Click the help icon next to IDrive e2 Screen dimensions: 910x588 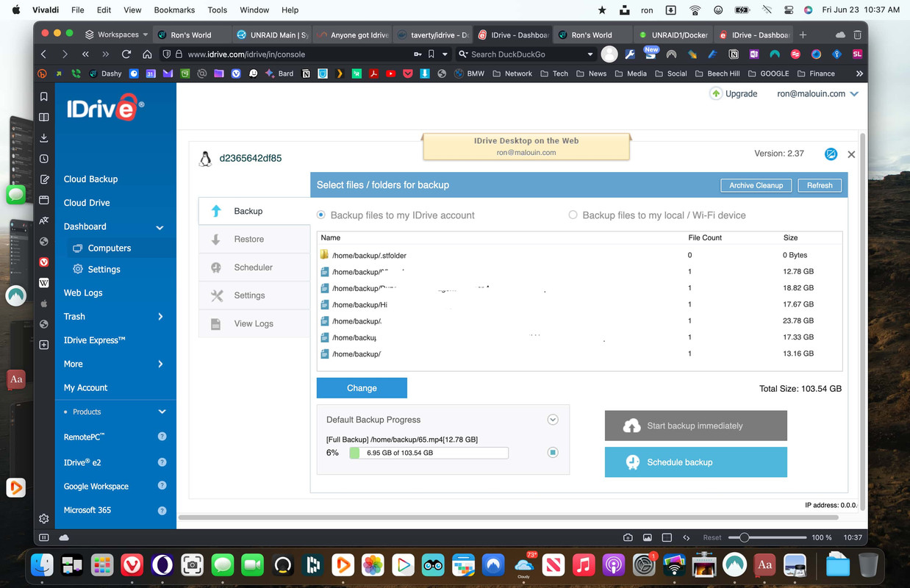pos(162,462)
